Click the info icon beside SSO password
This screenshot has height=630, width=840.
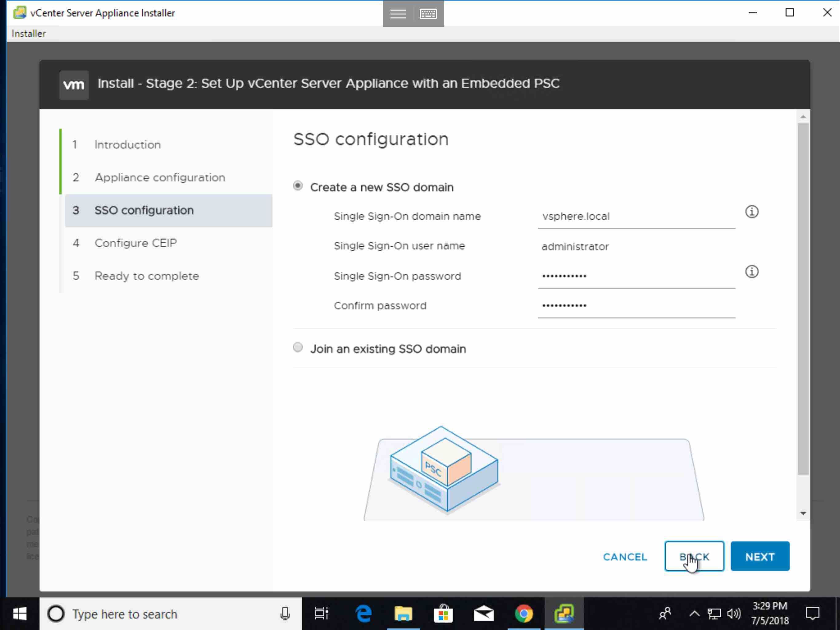(x=751, y=272)
